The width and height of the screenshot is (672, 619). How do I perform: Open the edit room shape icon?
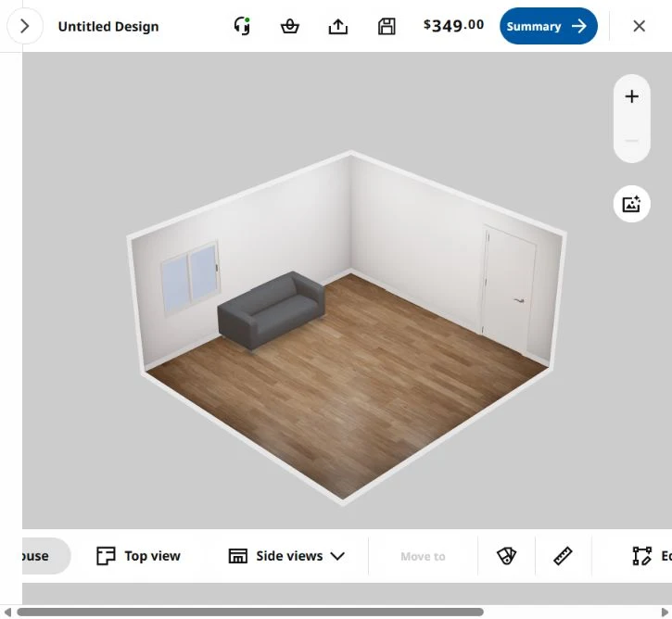coord(642,556)
